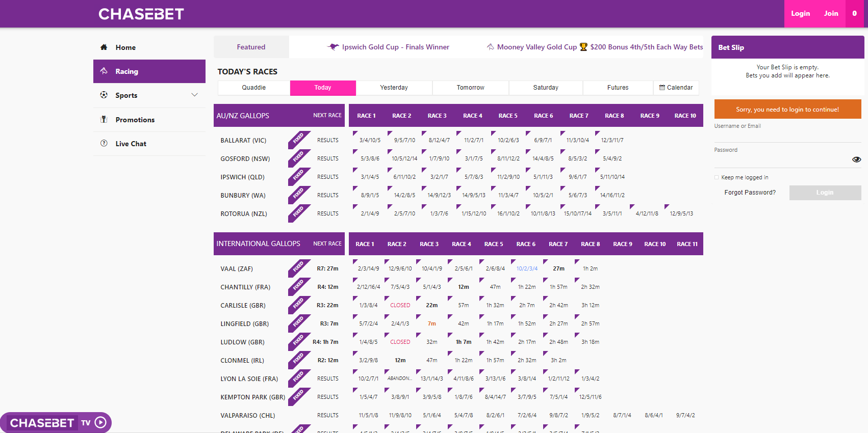
Task: Play Chasebet TV via the play icon
Action: tap(100, 422)
